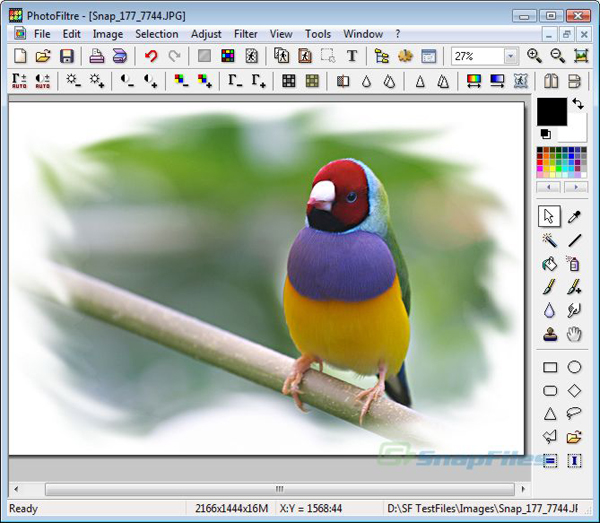Select the Line tool

[575, 240]
